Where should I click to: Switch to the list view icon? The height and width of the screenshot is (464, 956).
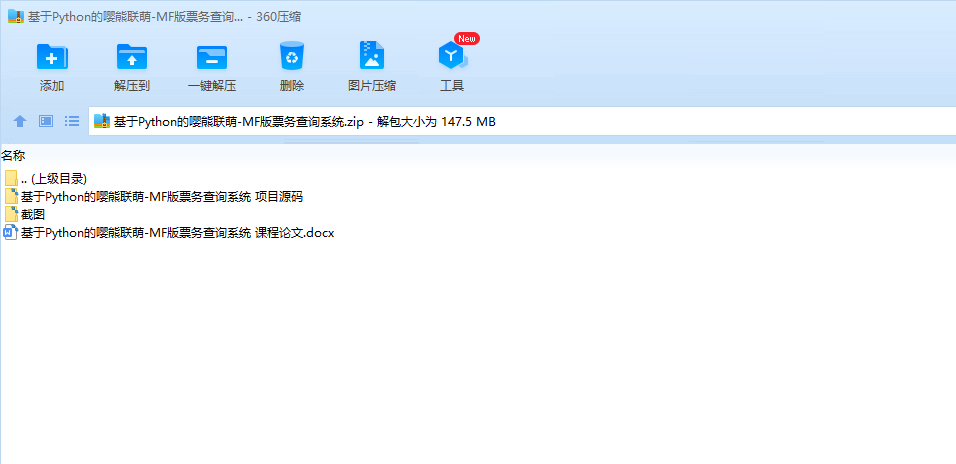(x=73, y=121)
